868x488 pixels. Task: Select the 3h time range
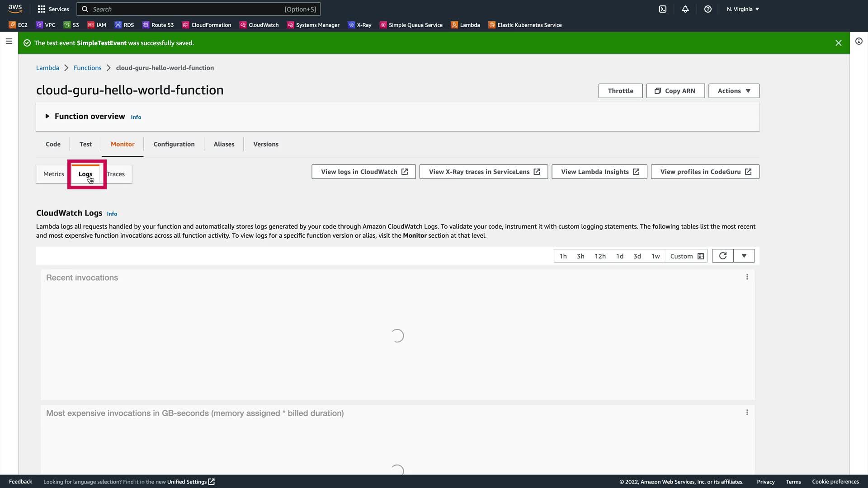(580, 256)
